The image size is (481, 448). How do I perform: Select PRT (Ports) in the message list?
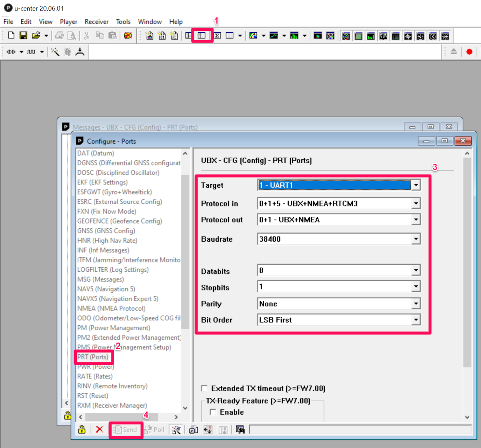pyautogui.click(x=93, y=357)
